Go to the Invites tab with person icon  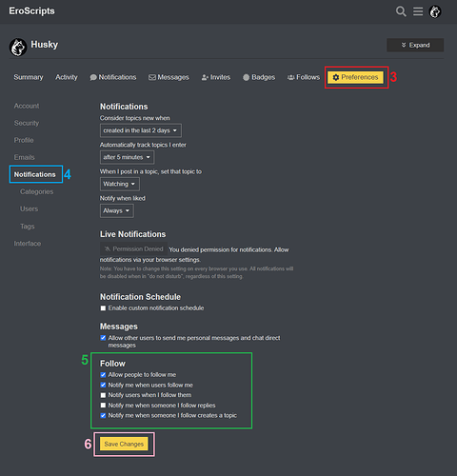(x=216, y=77)
